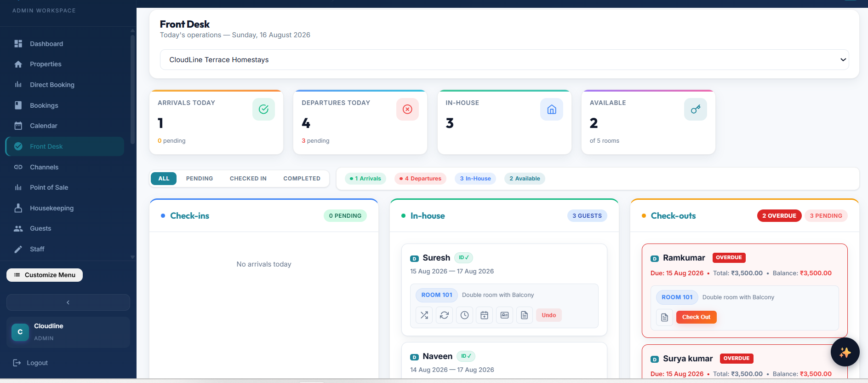The width and height of the screenshot is (868, 383).
Task: Switch to the COMPLETED tab
Action: coord(302,179)
